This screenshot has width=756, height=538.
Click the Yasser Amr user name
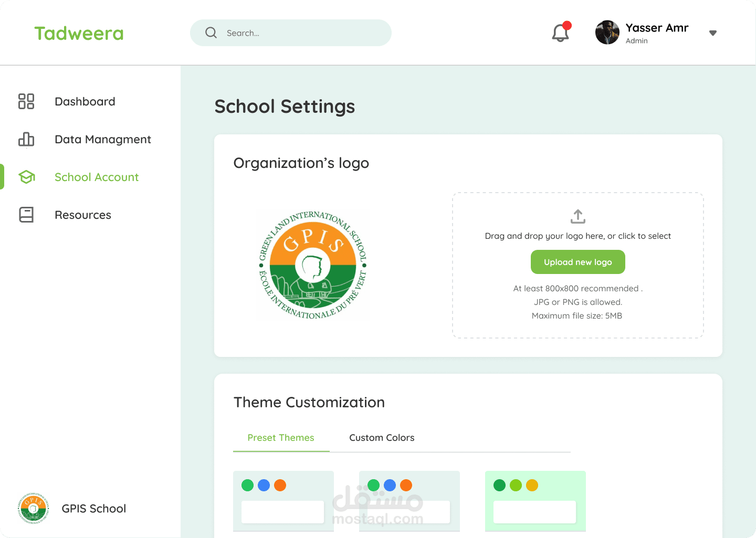click(657, 28)
